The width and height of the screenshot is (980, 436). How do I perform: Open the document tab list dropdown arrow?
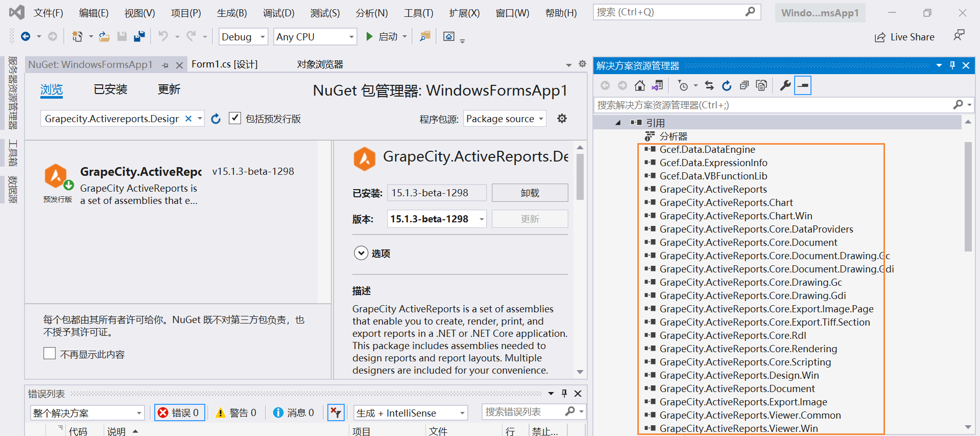569,65
